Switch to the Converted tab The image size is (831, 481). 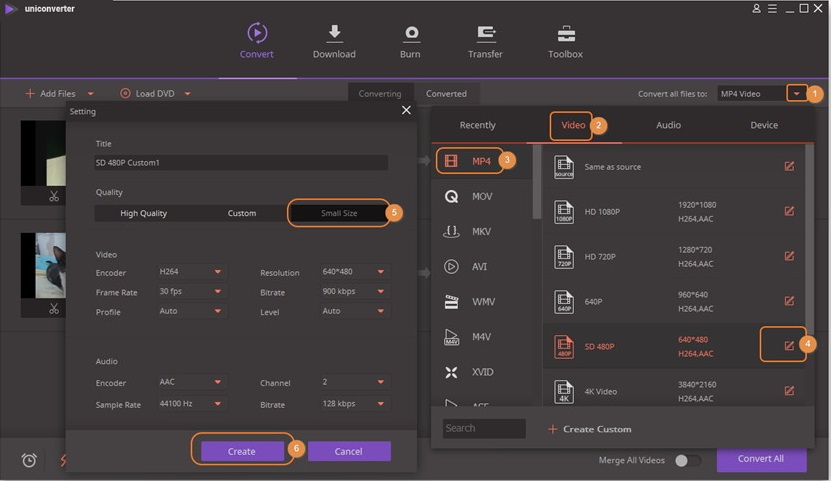point(446,94)
